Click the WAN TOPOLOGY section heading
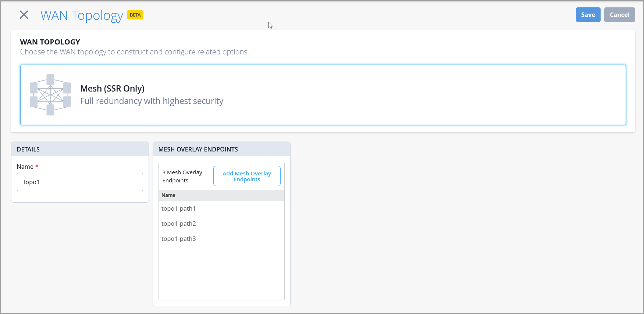Viewport: 644px width, 314px height. (x=50, y=42)
